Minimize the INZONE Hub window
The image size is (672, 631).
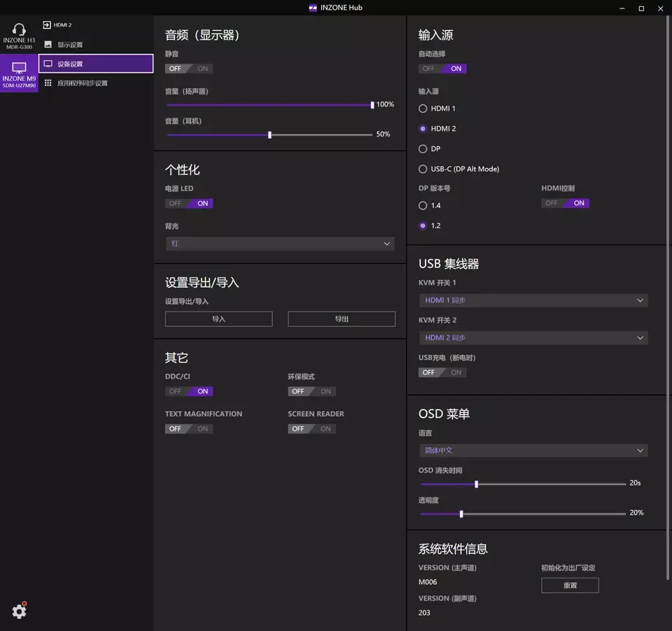click(x=622, y=8)
